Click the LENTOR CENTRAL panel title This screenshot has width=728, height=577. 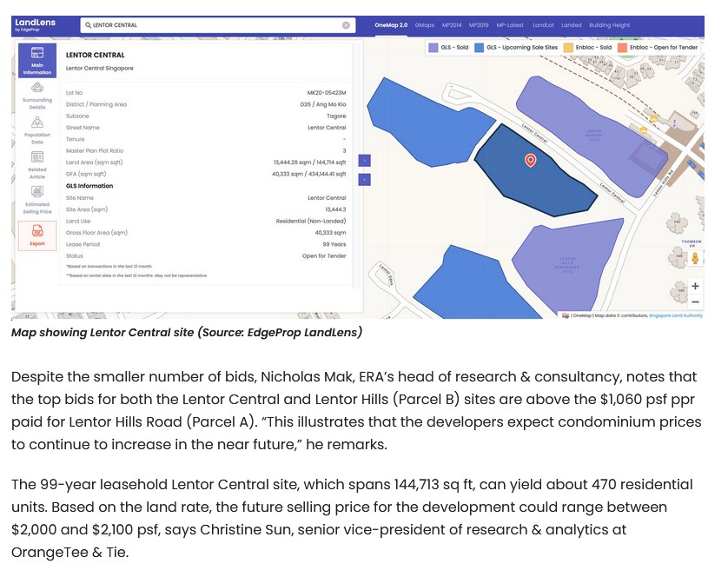(96, 55)
